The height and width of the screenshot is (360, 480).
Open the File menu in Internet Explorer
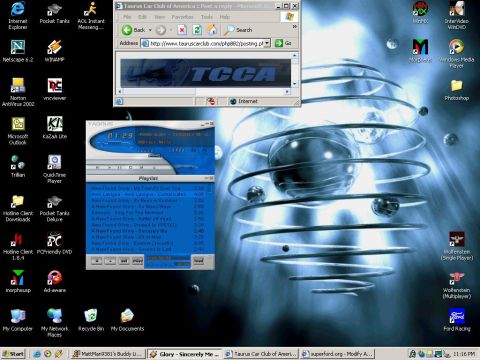point(127,17)
